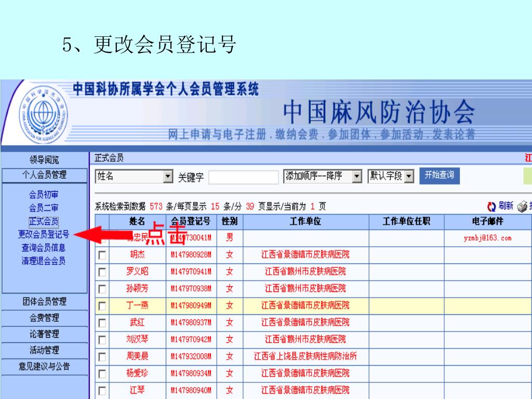
Task: Enable the checkbox beside 武红
Action: (102, 323)
